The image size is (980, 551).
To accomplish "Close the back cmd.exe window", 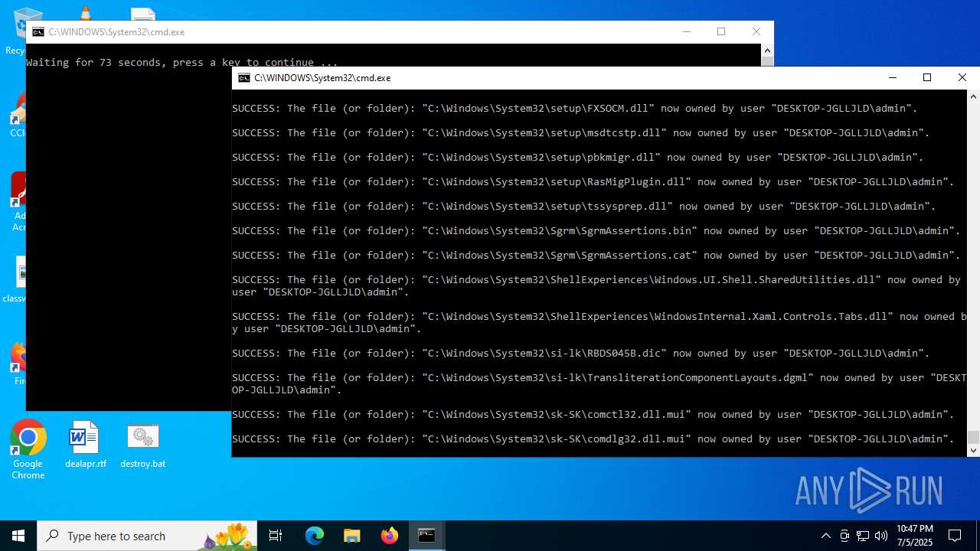I will coord(756,31).
